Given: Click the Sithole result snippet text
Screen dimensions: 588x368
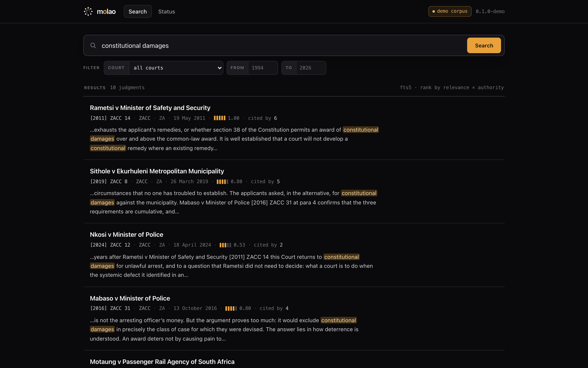Looking at the screenshot, I should tap(234, 202).
